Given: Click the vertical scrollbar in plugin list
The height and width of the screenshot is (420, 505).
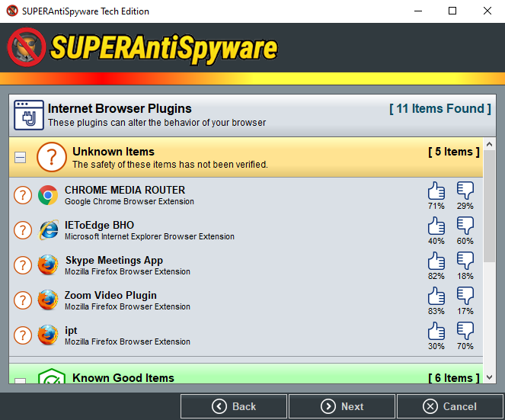Looking at the screenshot, I should 489,229.
